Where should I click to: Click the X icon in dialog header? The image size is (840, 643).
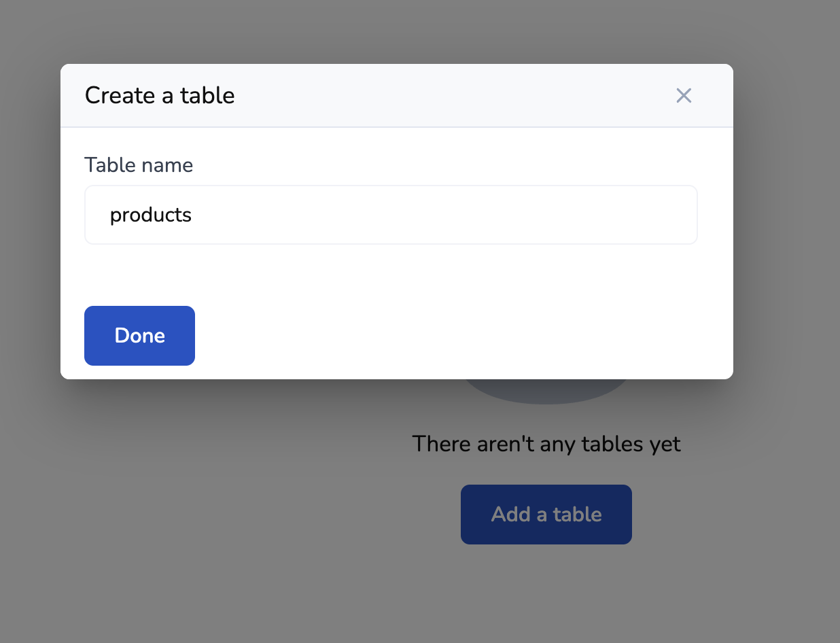(684, 96)
